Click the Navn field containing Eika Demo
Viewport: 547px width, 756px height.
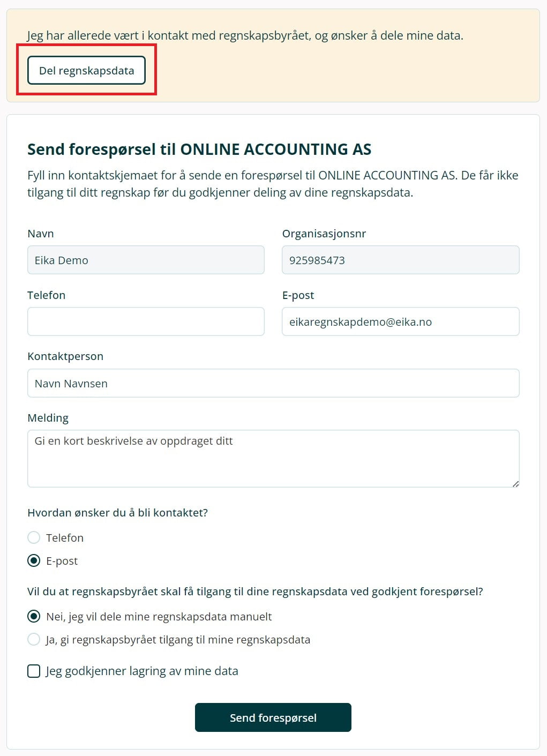coord(146,260)
